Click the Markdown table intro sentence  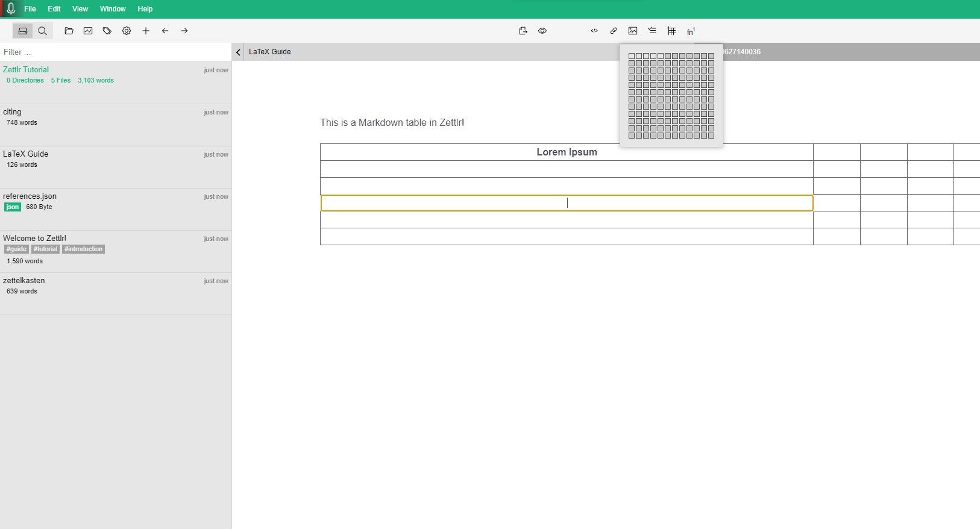coord(392,122)
